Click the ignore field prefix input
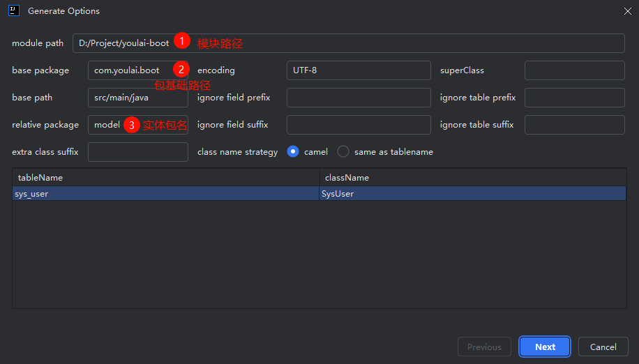639x364 pixels. pos(359,98)
